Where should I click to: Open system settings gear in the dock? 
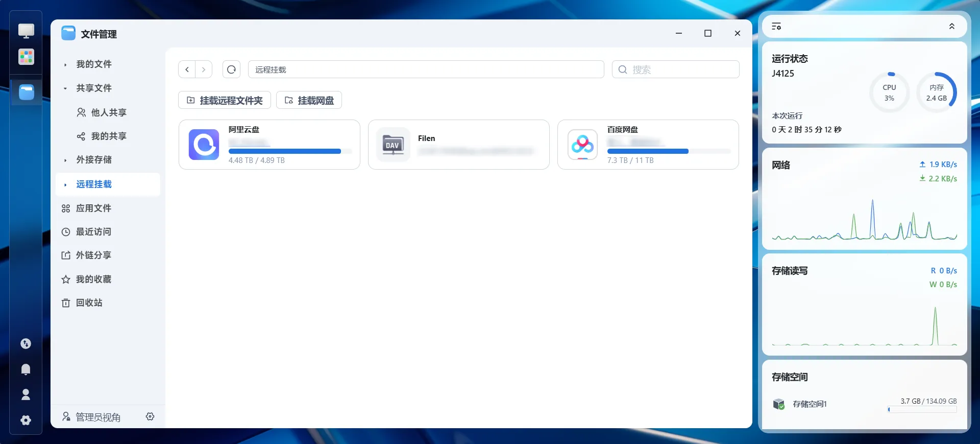26,420
